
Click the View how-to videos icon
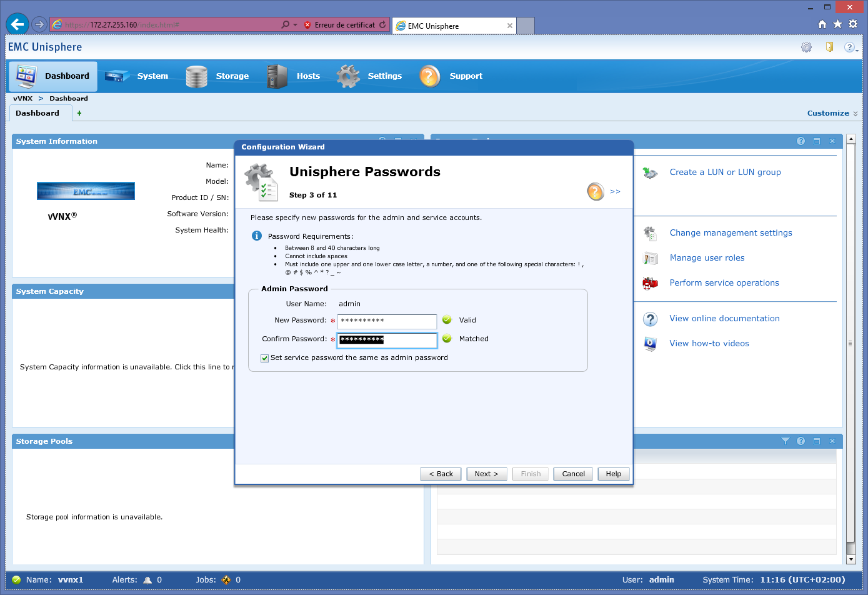pos(650,344)
